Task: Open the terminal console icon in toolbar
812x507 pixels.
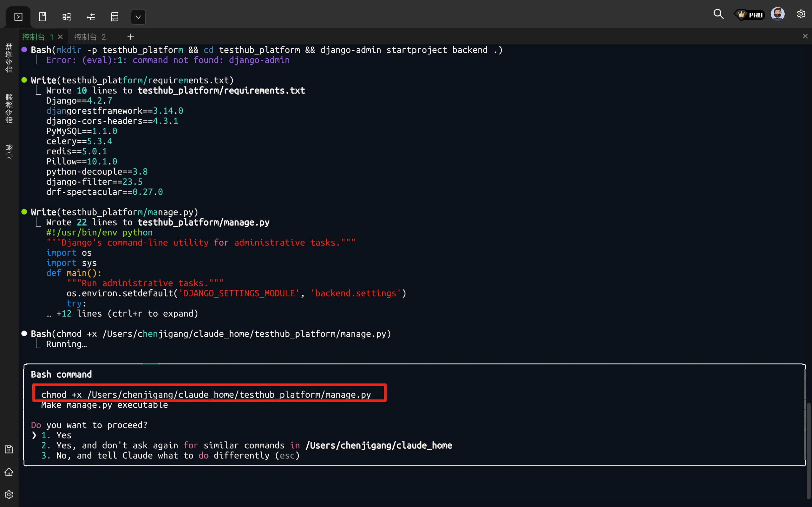Action: coord(18,17)
